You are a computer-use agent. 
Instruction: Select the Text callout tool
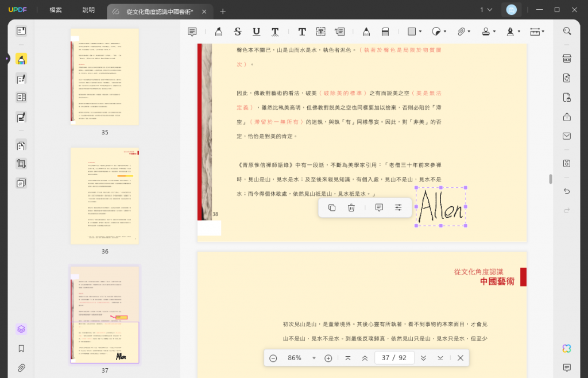pyautogui.click(x=340, y=32)
